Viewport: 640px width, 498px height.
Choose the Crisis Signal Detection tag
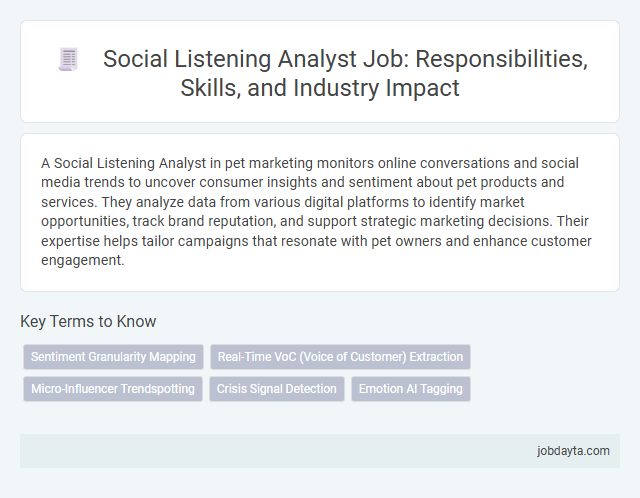click(x=277, y=389)
